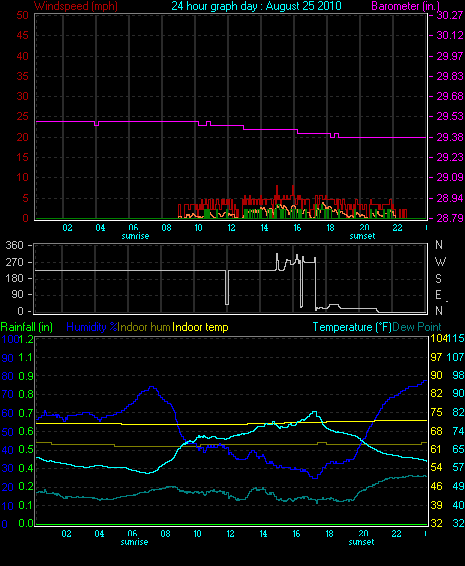Click the Barometer (in.) axis title
This screenshot has width=465, height=566.
click(x=405, y=6)
